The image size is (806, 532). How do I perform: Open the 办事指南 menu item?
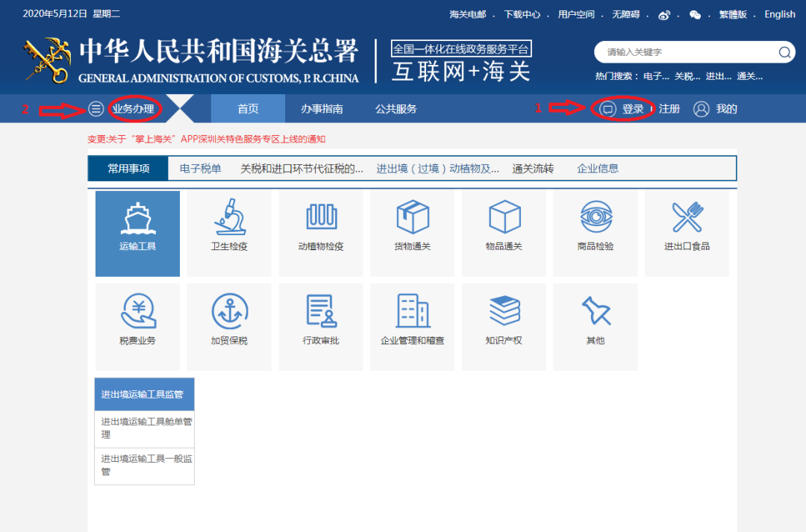click(322, 108)
